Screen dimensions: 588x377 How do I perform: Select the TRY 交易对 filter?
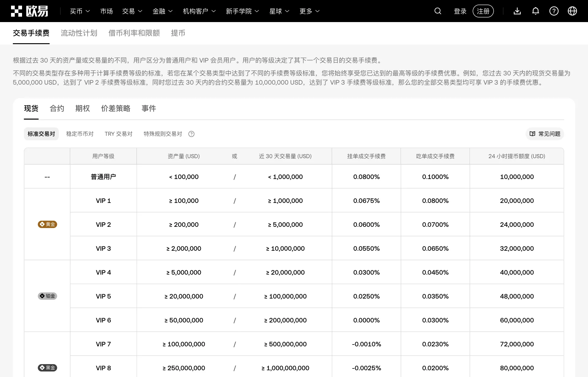[119, 134]
